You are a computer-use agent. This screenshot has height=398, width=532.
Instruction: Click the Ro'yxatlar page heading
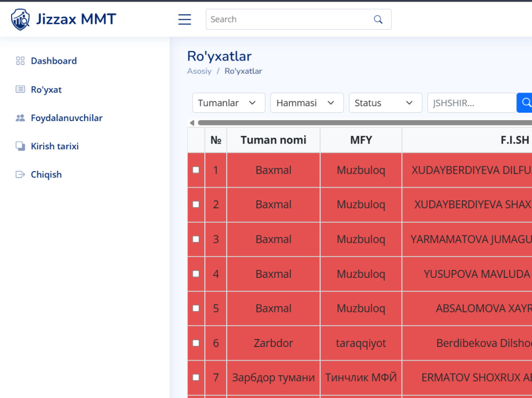(x=219, y=56)
